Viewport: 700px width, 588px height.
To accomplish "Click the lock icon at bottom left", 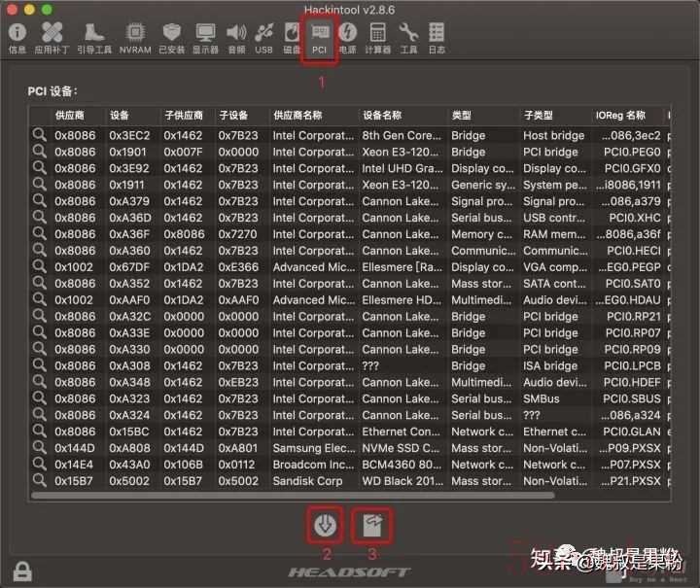I will click(x=22, y=571).
